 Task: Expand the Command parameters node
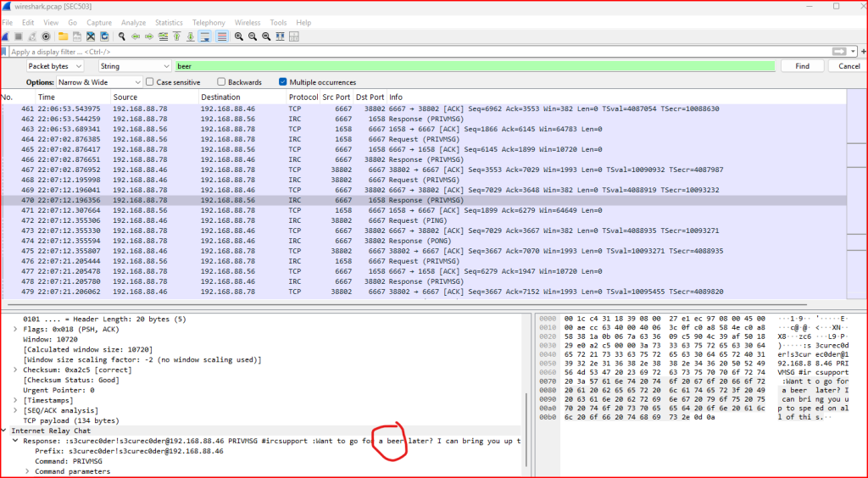(x=27, y=471)
